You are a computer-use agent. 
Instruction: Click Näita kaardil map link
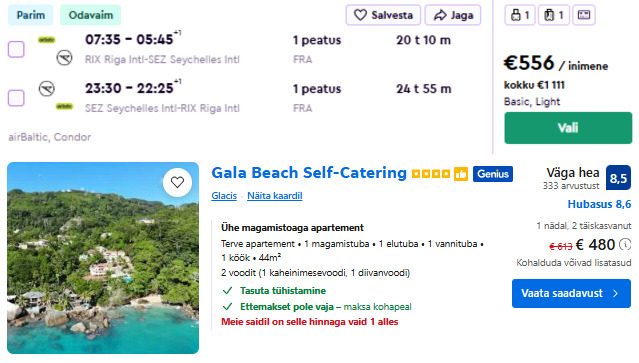click(x=275, y=196)
